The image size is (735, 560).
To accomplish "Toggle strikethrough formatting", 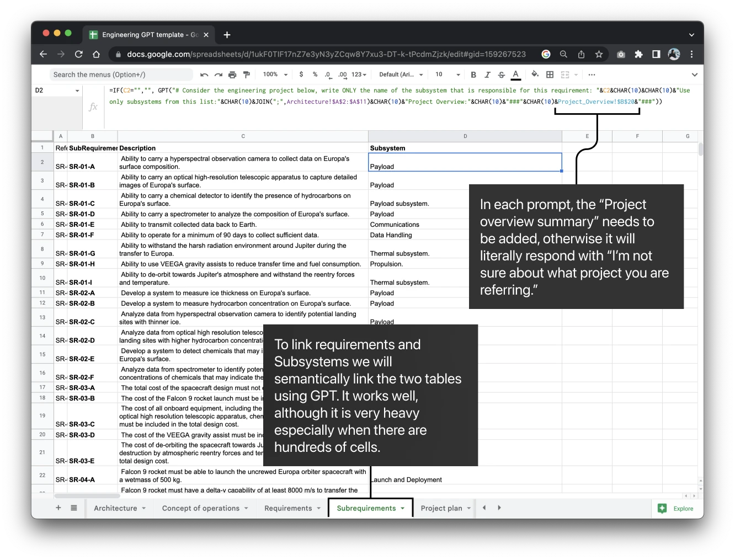I will 502,74.
